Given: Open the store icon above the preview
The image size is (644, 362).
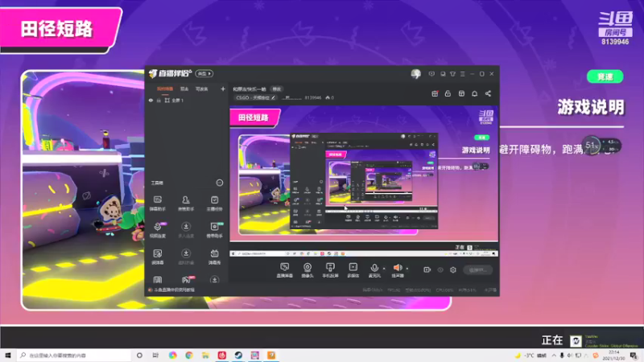Looking at the screenshot, I should click(461, 93).
